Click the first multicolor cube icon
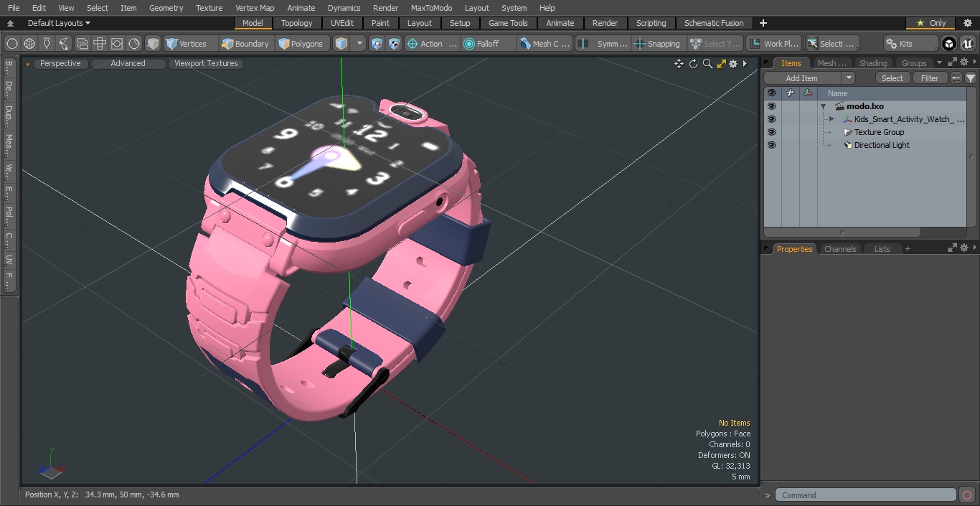 pyautogui.click(x=377, y=44)
